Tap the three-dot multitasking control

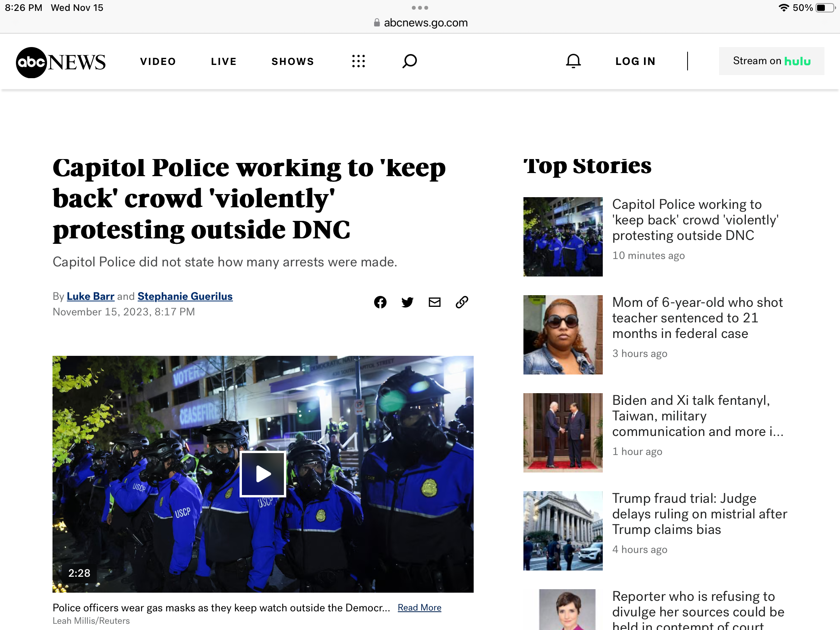pyautogui.click(x=420, y=7)
